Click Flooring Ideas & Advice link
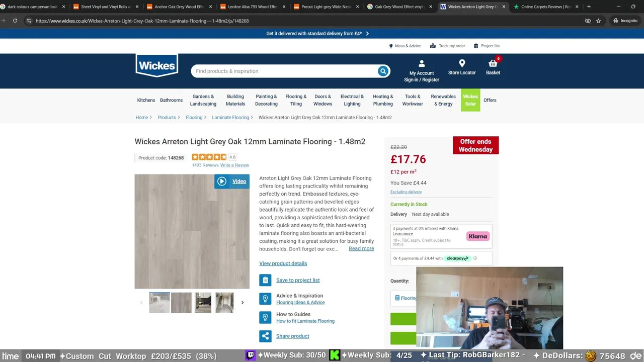This screenshot has width=644, height=362. (300, 303)
